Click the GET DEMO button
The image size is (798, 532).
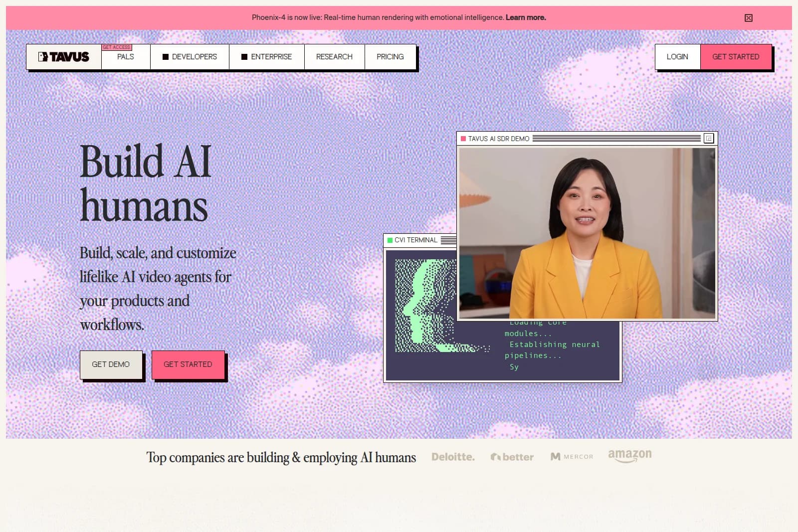(111, 364)
